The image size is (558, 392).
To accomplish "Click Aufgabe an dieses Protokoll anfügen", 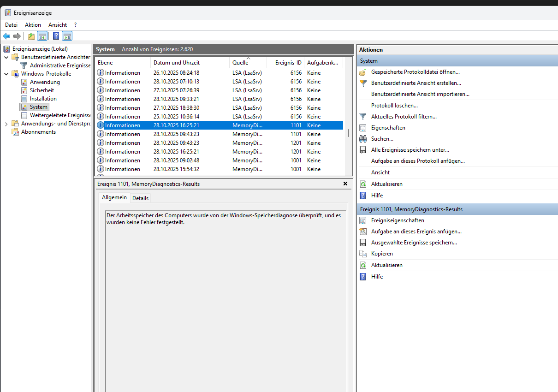I will pyautogui.click(x=418, y=161).
